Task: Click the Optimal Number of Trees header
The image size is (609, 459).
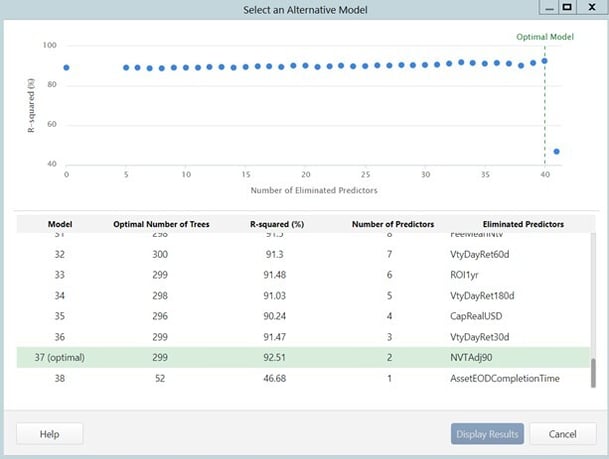Action: (x=158, y=224)
